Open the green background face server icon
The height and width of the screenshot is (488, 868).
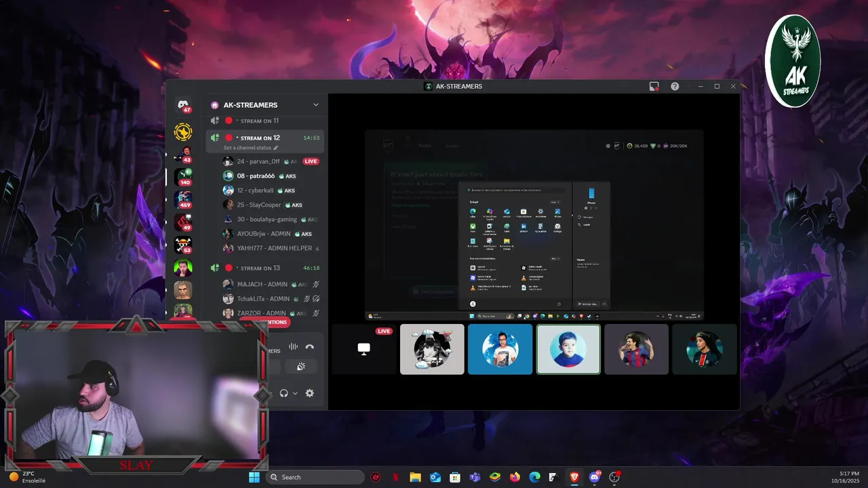(182, 267)
